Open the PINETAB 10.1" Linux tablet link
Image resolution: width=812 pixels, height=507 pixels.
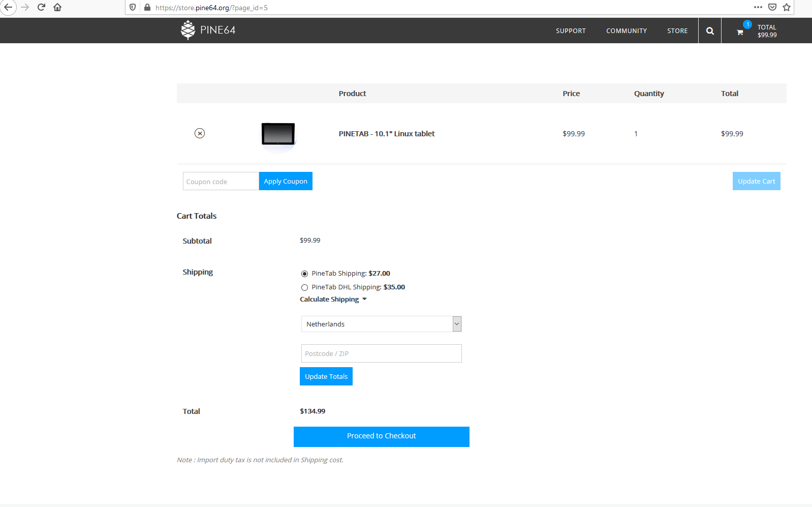click(x=387, y=134)
